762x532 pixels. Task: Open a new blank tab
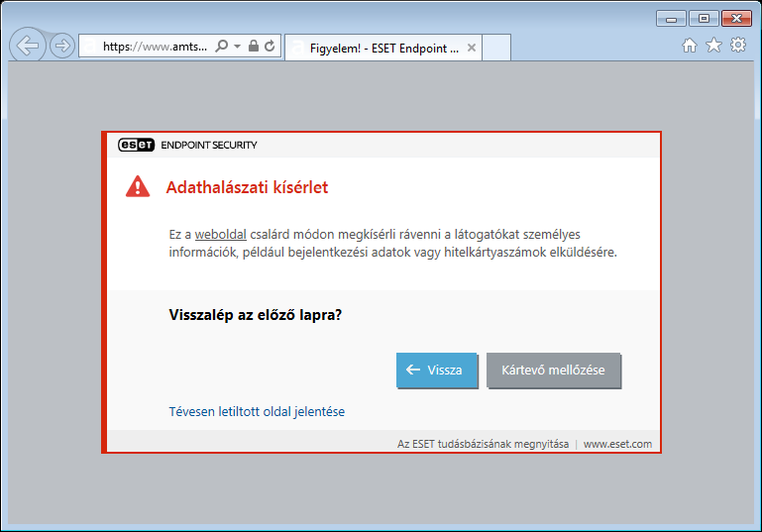click(496, 48)
